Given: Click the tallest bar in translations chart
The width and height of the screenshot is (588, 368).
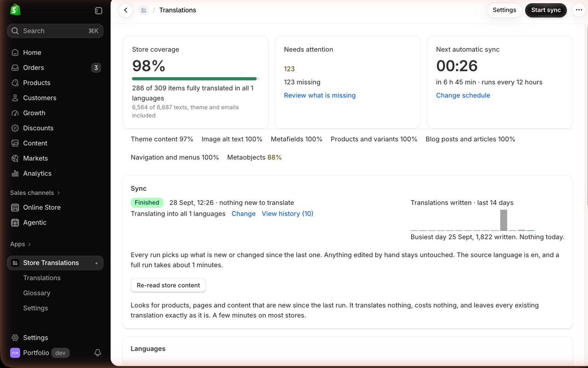Looking at the screenshot, I should tap(503, 220).
